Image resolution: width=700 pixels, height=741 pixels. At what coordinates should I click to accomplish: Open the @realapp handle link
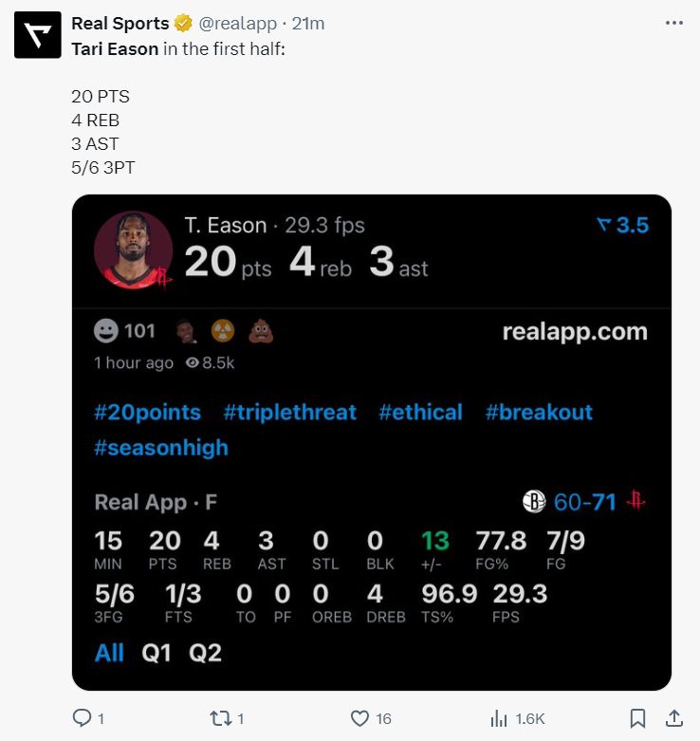[235, 24]
